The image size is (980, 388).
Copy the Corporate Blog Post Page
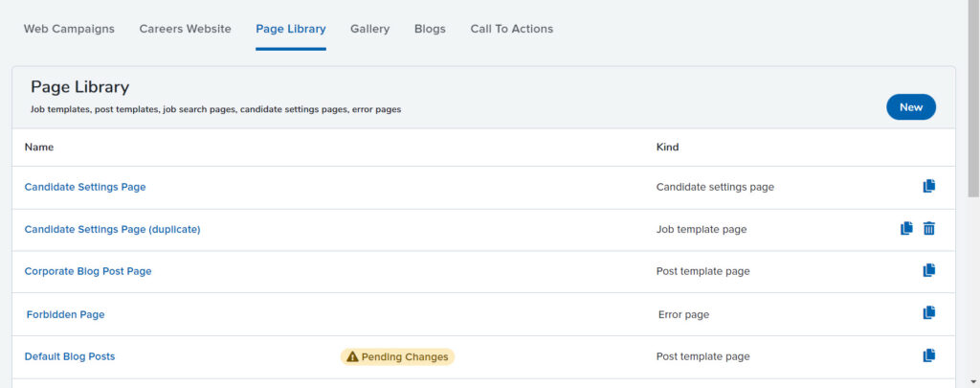[928, 270]
